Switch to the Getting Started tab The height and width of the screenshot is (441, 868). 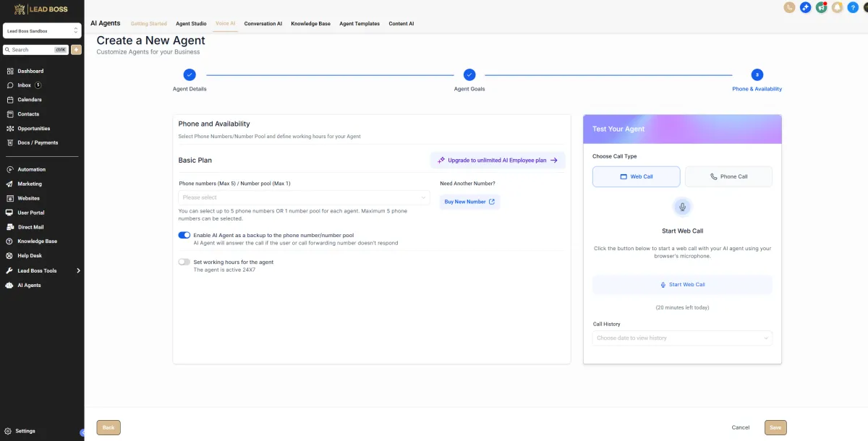[x=148, y=24]
